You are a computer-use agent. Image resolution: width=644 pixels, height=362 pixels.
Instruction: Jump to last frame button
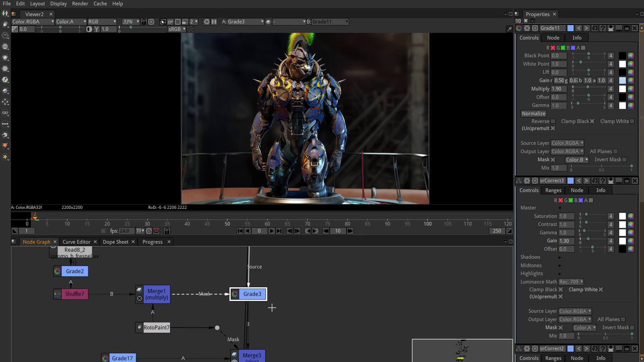point(279,231)
